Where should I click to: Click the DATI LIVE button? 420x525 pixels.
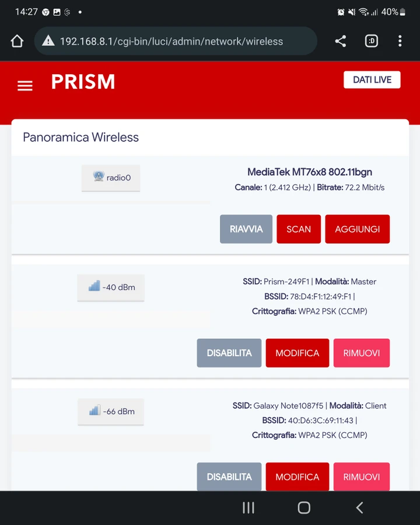click(x=372, y=79)
